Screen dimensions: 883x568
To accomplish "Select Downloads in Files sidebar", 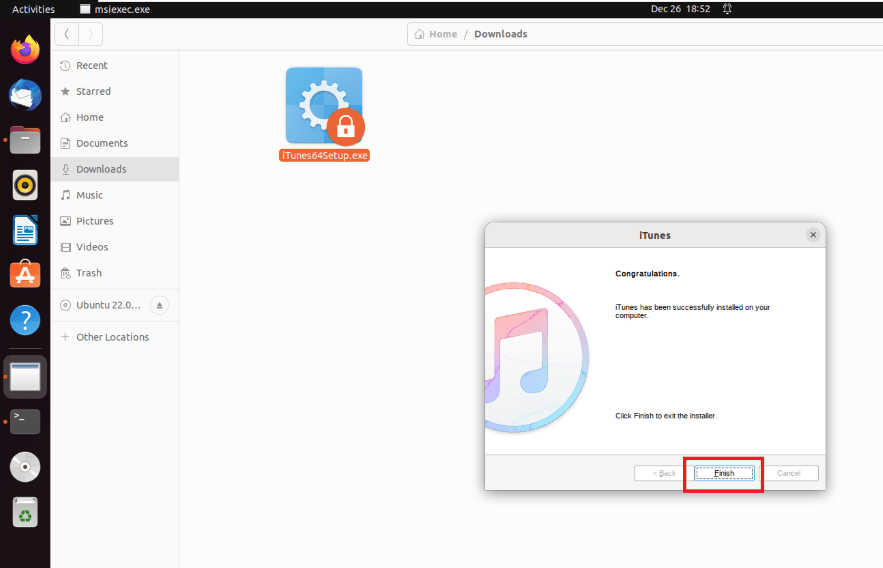I will (115, 169).
